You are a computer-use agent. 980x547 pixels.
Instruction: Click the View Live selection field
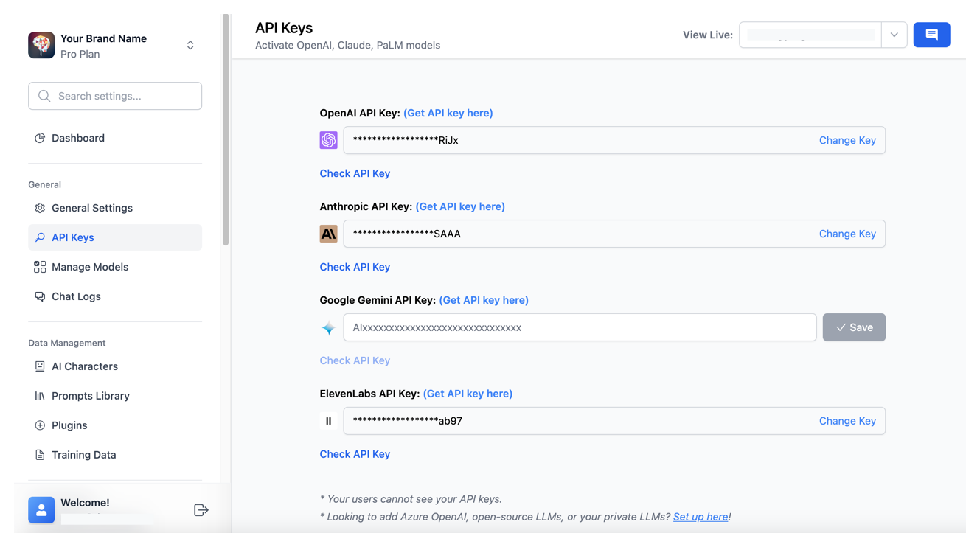click(810, 35)
